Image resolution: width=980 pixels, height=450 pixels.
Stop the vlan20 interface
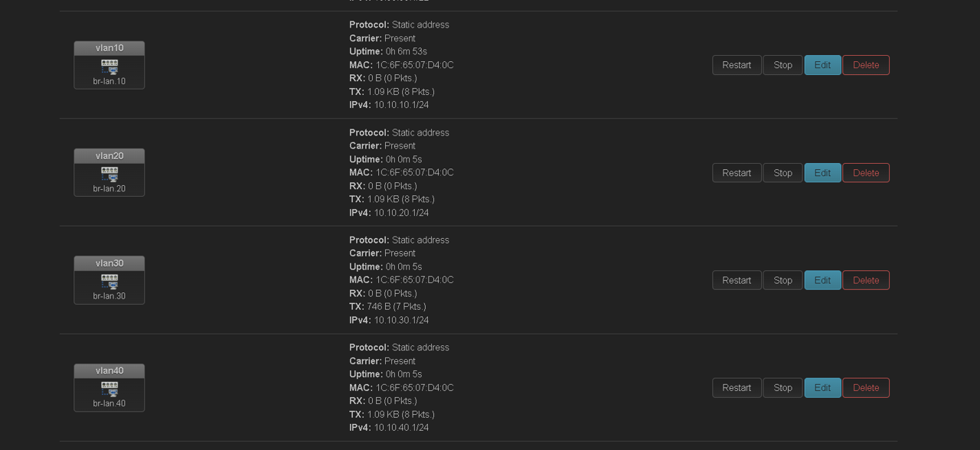tap(782, 173)
